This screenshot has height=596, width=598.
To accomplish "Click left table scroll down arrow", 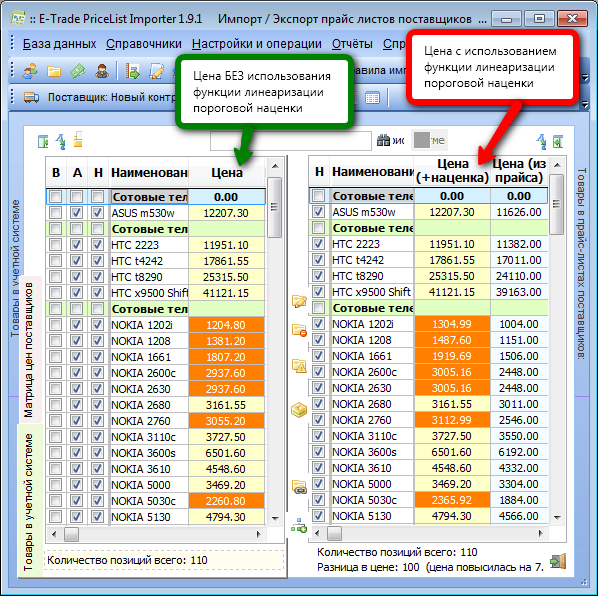I will tap(275, 518).
